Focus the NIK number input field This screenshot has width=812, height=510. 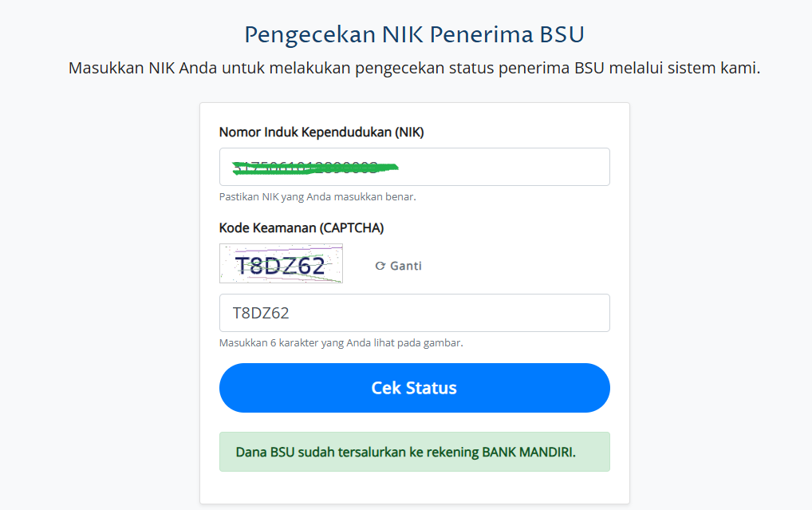pos(414,167)
